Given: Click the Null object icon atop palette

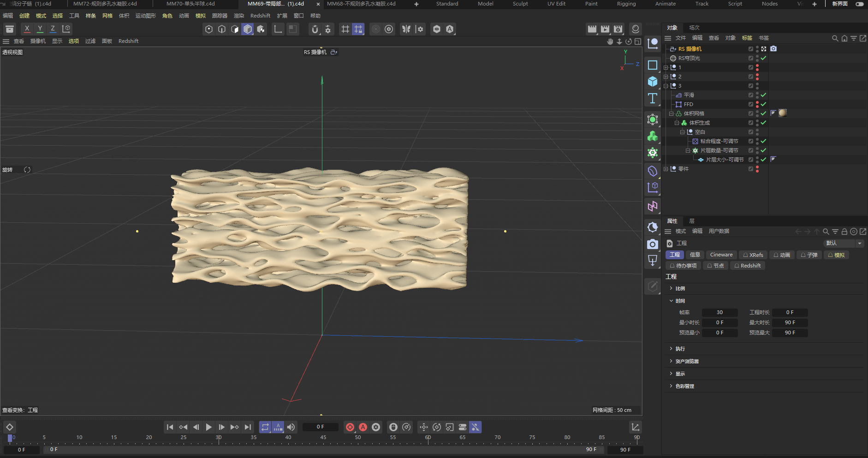Looking at the screenshot, I should [653, 44].
